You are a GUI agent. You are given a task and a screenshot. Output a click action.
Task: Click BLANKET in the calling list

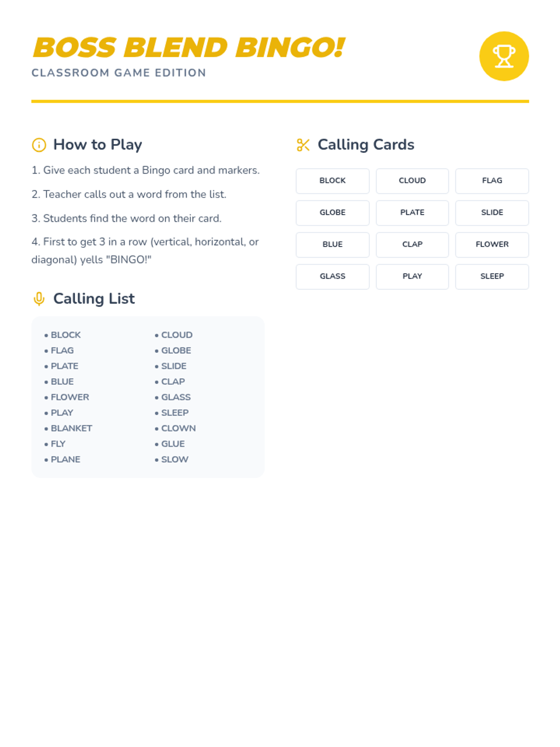point(71,428)
